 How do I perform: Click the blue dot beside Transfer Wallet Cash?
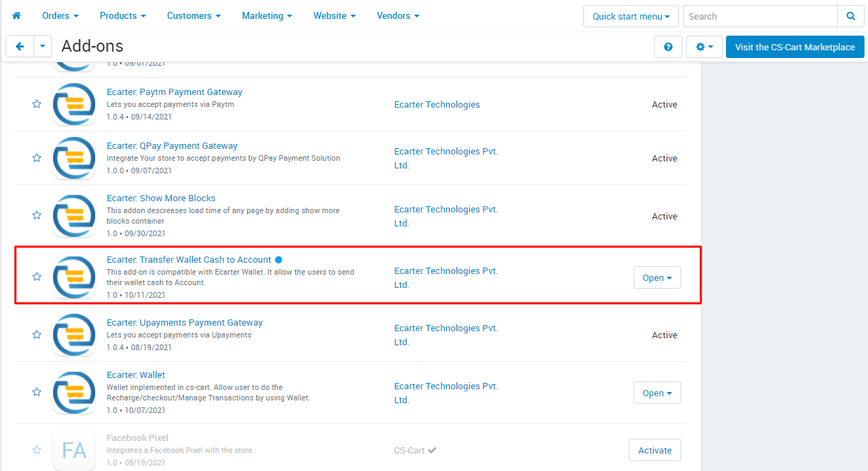[x=278, y=260]
